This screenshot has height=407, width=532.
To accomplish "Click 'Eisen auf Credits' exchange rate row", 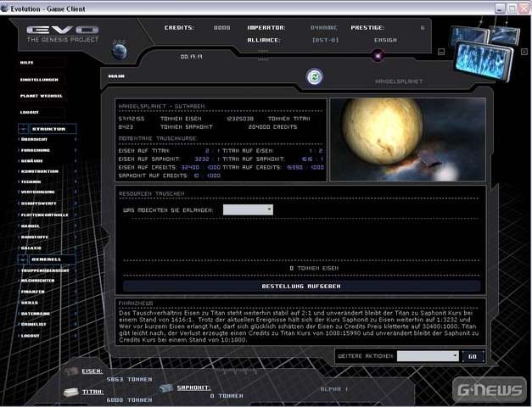I will 170,167.
